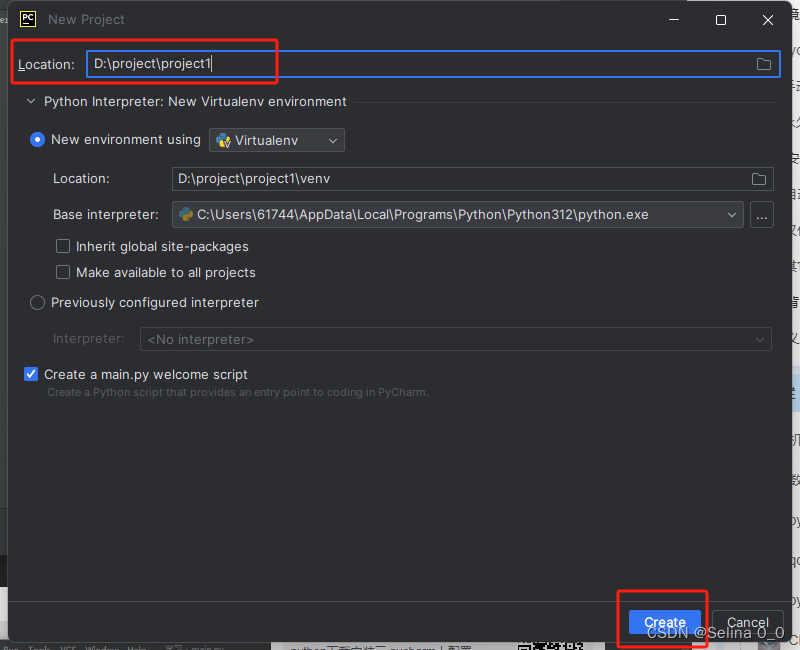This screenshot has width=800, height=650.
Task: Open the ellipsis button next to Base interpreter
Action: tap(762, 214)
